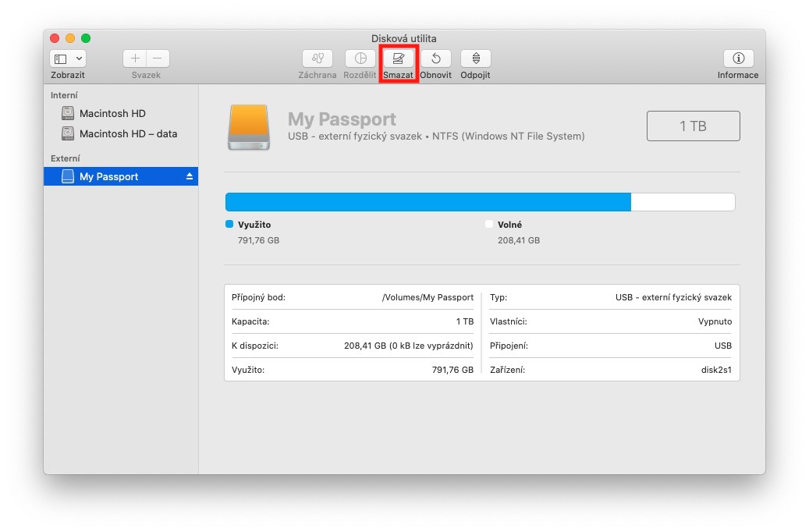This screenshot has height=532, width=809.
Task: Click the Obnovit restore icon
Action: (x=436, y=59)
